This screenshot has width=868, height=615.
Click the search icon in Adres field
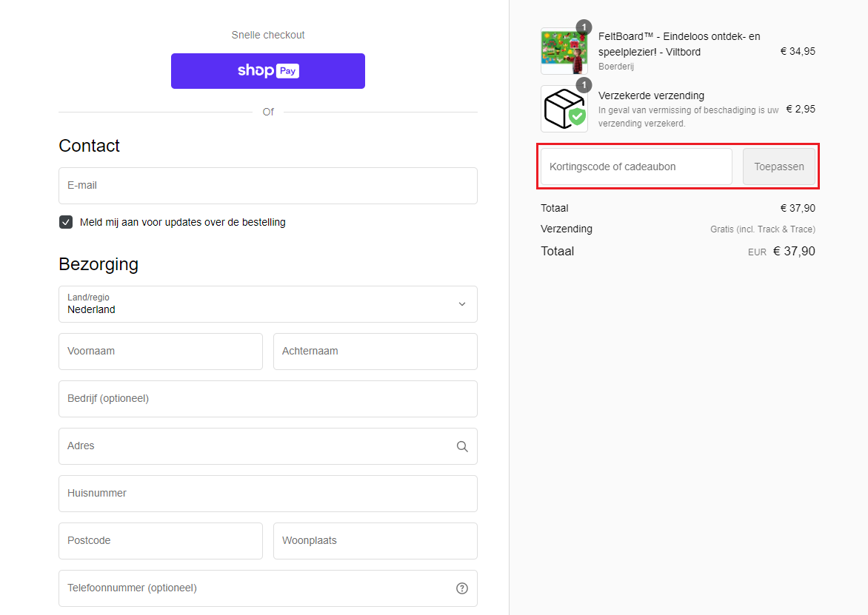(x=462, y=446)
